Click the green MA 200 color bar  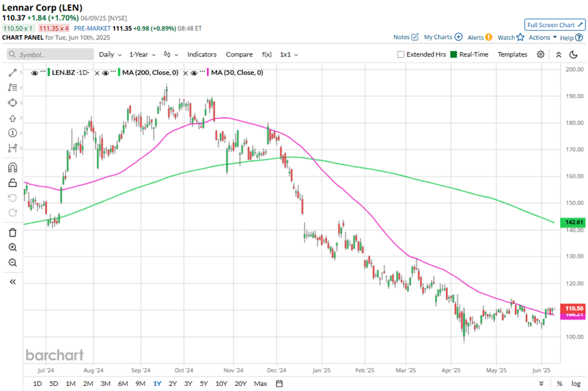point(119,73)
